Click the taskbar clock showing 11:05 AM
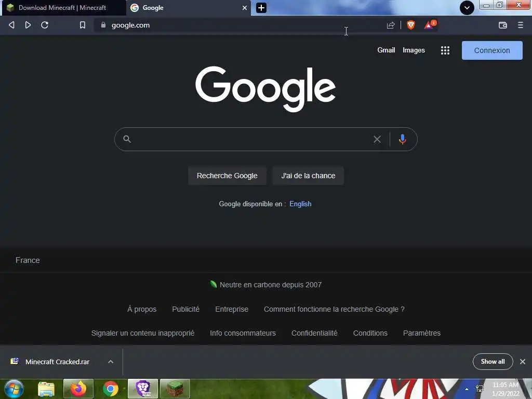Screen dimensions: 532x399 click(x=506, y=389)
